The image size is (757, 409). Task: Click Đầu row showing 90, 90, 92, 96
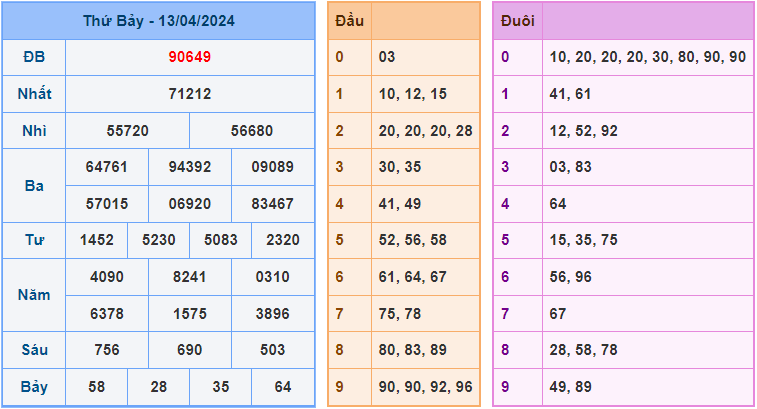pyautogui.click(x=426, y=387)
